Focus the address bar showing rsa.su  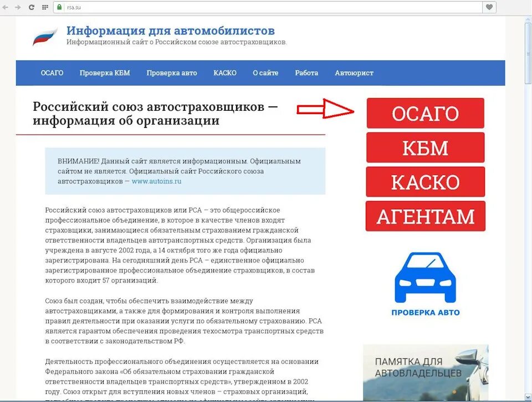coord(268,7)
